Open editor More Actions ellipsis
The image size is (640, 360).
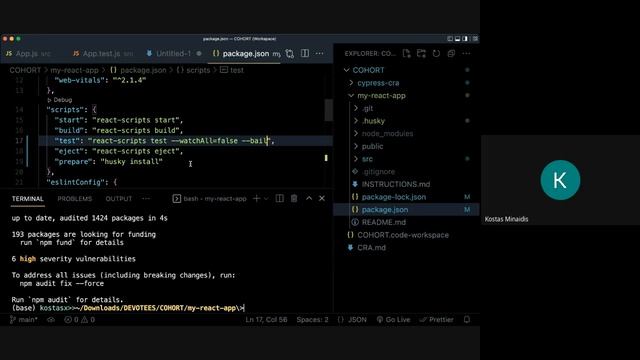(x=320, y=53)
